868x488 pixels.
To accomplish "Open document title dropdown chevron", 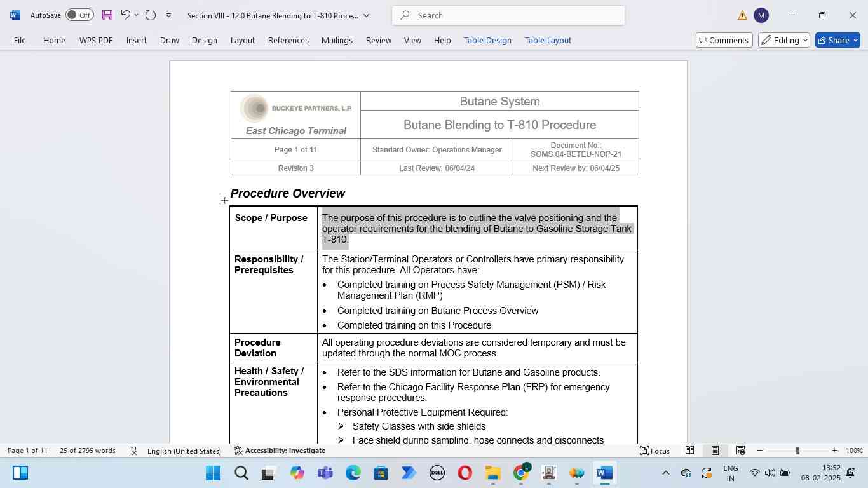I will (x=366, y=15).
